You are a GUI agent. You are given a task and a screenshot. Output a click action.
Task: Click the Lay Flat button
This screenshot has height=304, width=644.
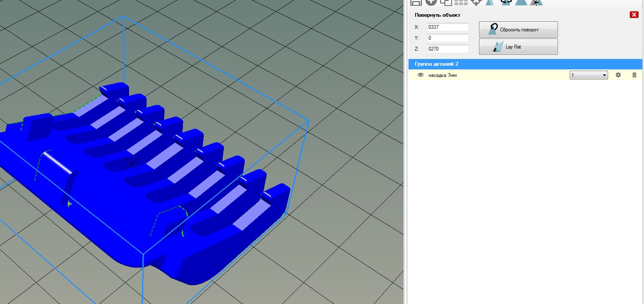pyautogui.click(x=518, y=47)
